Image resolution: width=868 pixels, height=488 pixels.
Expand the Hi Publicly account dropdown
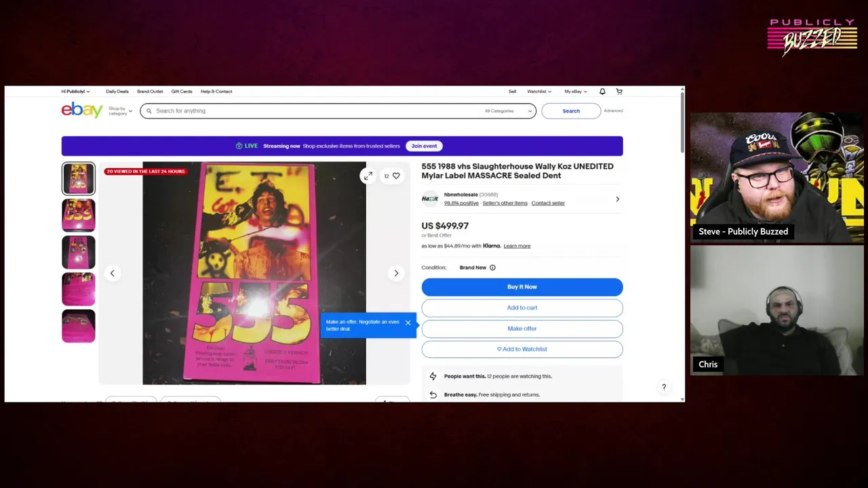(x=75, y=91)
